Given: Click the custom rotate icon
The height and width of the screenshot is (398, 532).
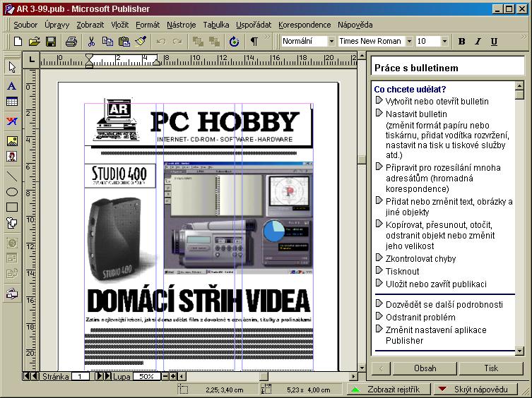Looking at the screenshot, I should click(x=234, y=42).
